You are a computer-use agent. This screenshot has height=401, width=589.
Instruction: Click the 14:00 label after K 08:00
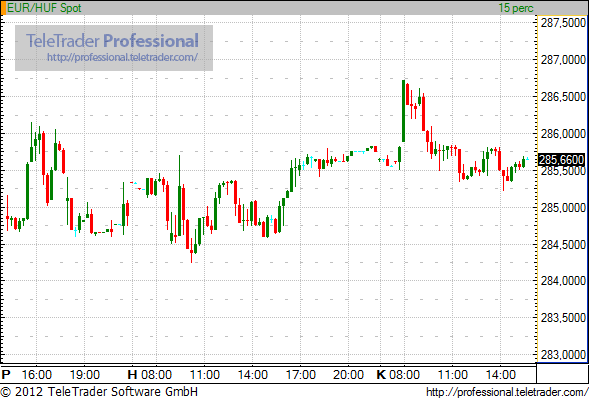[501, 375]
